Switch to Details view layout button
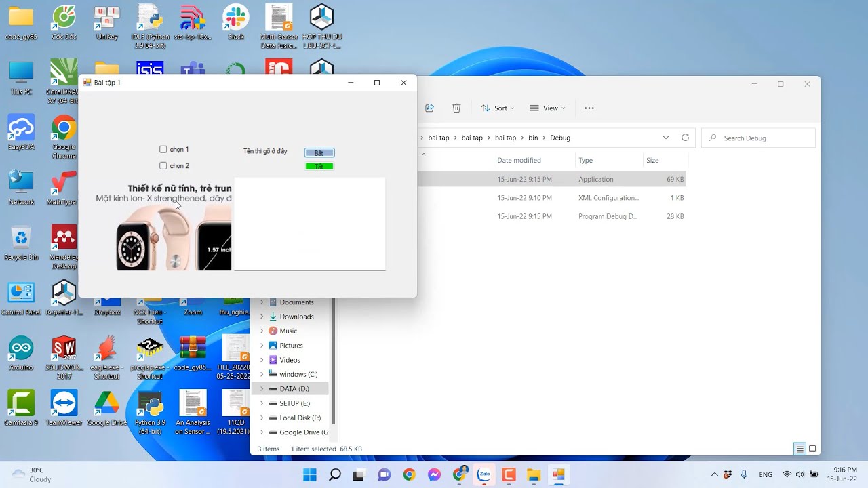The height and width of the screenshot is (488, 868). click(x=800, y=449)
